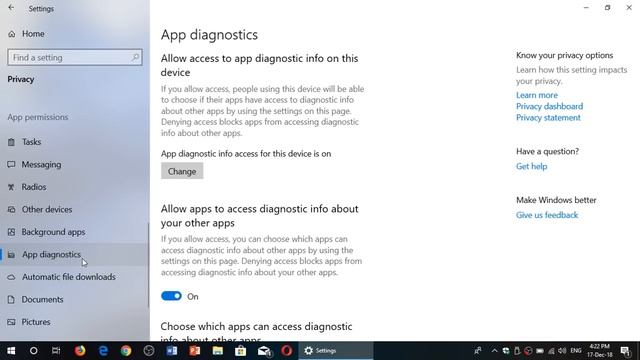Launch Microsoft Edge from taskbar
Screen dimensions: 640x360
point(103,351)
